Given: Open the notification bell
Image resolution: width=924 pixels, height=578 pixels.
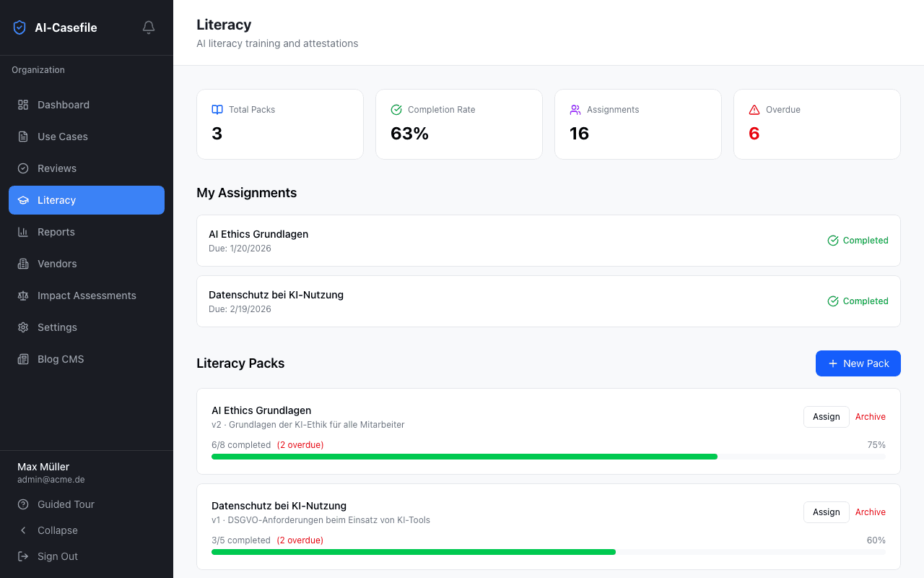Looking at the screenshot, I should coord(148,27).
